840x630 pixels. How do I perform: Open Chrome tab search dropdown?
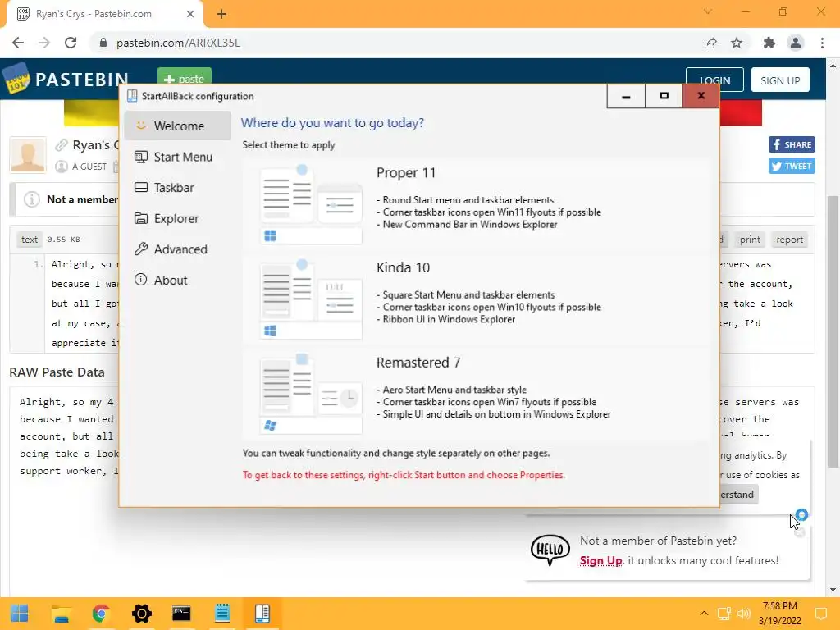tap(708, 11)
